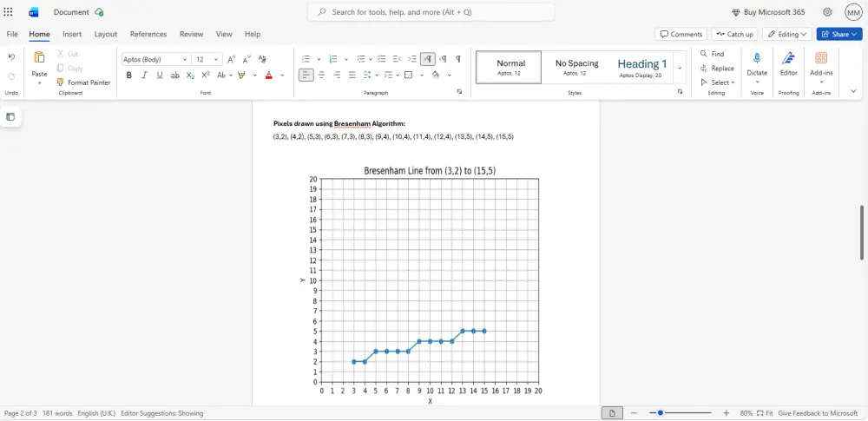This screenshot has width=868, height=421.
Task: Expand the Styles gallery
Action: pos(680,68)
